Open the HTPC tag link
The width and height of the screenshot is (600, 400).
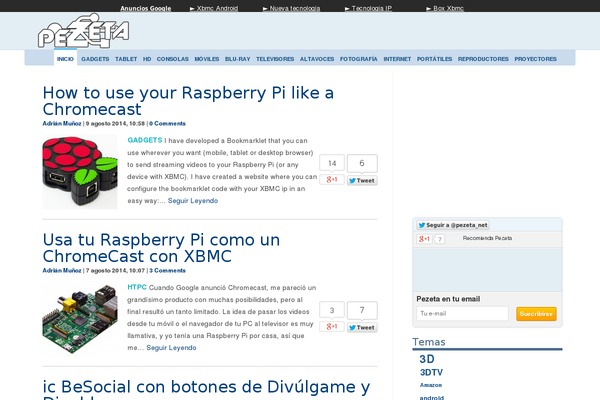[x=137, y=287]
